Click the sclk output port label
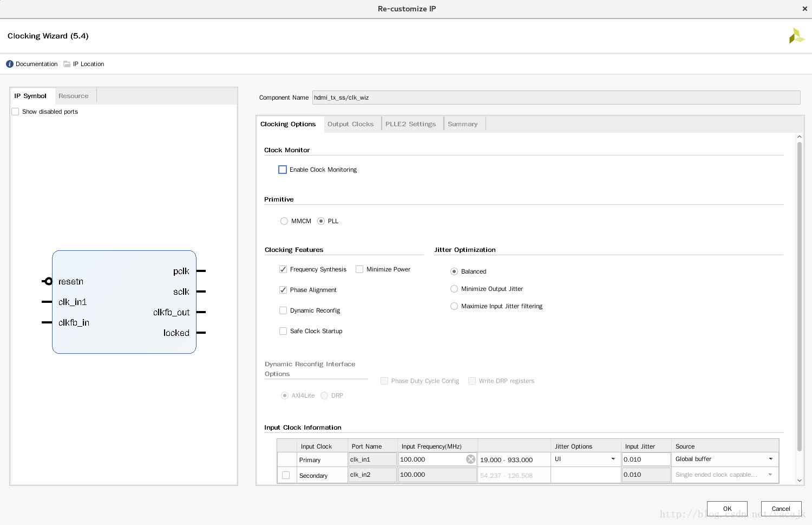The image size is (812, 525). [181, 291]
